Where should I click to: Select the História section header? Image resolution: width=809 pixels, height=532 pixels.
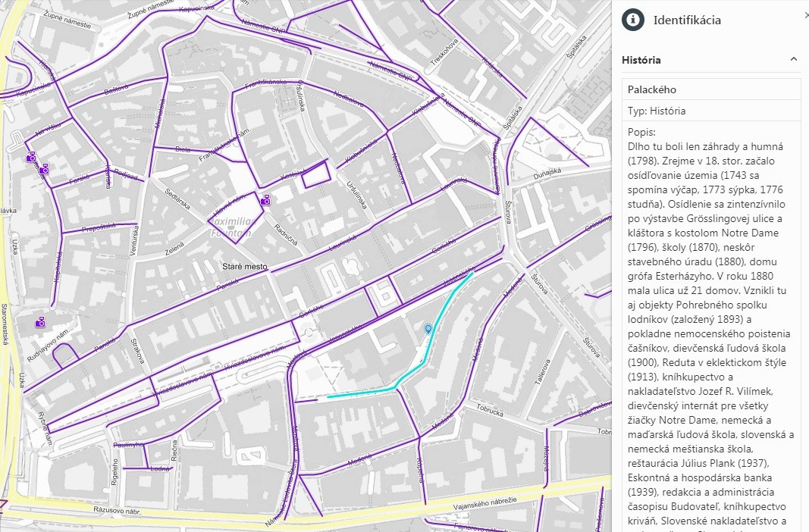(641, 60)
